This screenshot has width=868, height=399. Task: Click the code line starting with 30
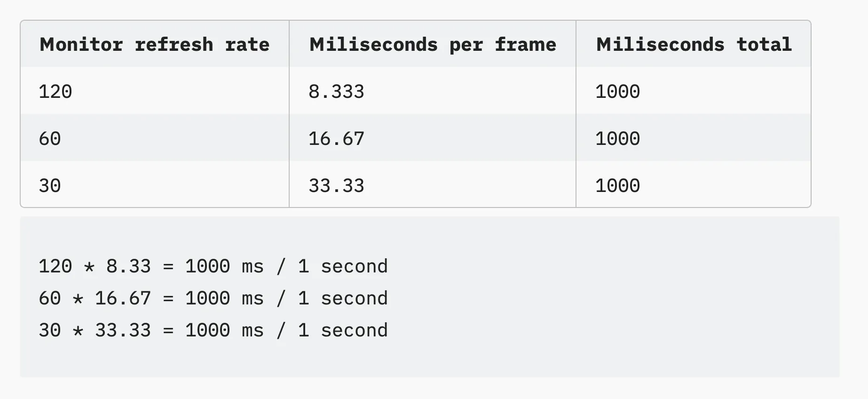point(213,330)
